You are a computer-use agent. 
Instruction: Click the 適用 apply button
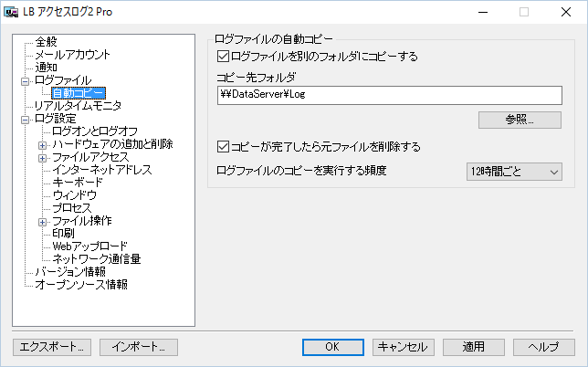pos(473,347)
